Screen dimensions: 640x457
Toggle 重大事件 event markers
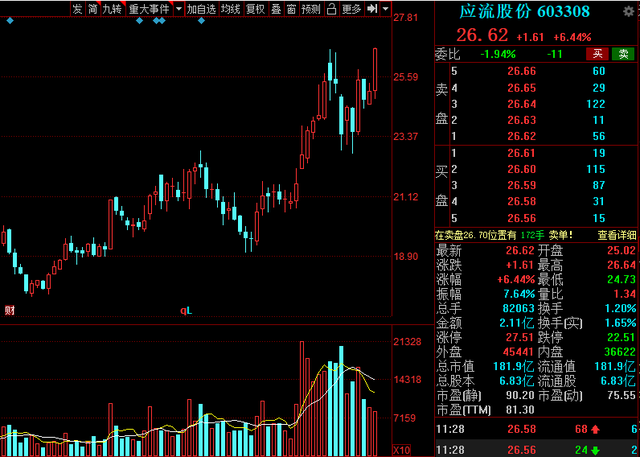149,9
